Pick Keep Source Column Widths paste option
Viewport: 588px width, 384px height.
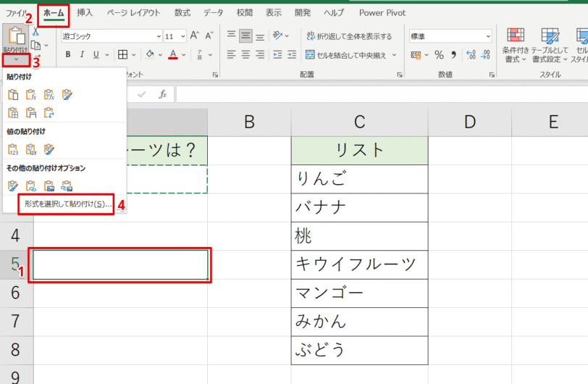click(x=31, y=112)
